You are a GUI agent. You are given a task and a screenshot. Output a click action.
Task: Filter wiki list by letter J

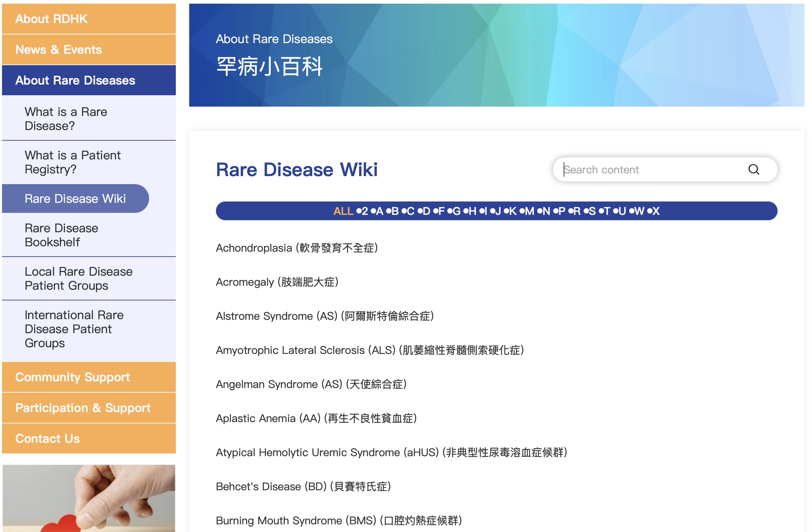498,211
